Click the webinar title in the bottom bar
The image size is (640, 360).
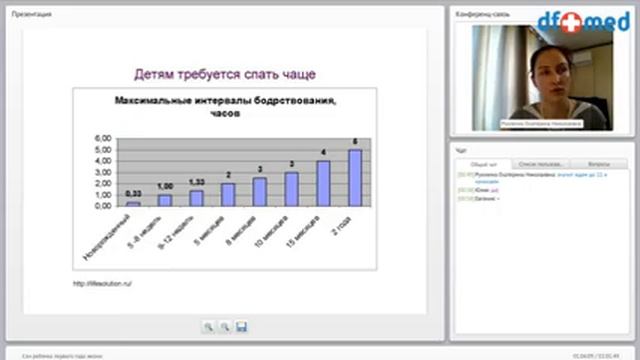coord(62,356)
